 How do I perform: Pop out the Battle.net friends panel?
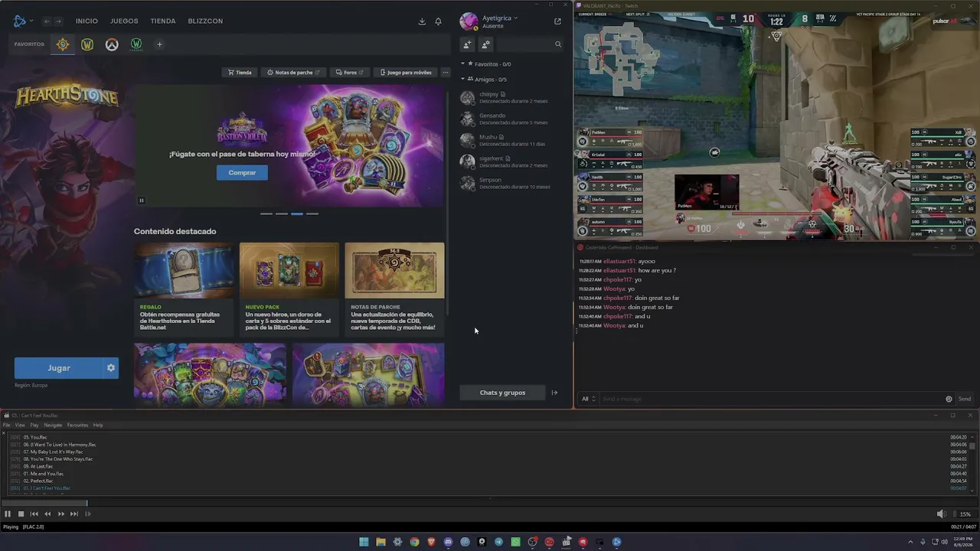(557, 21)
